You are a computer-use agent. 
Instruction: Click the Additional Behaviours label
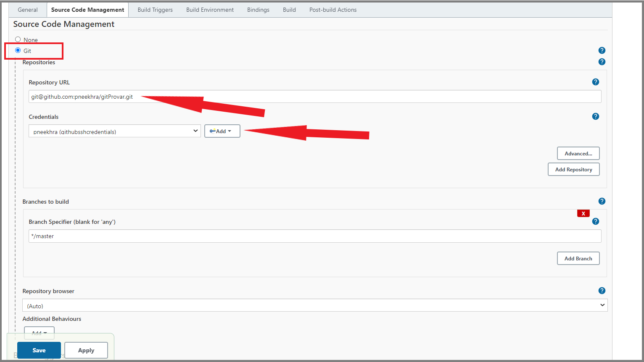pyautogui.click(x=52, y=319)
